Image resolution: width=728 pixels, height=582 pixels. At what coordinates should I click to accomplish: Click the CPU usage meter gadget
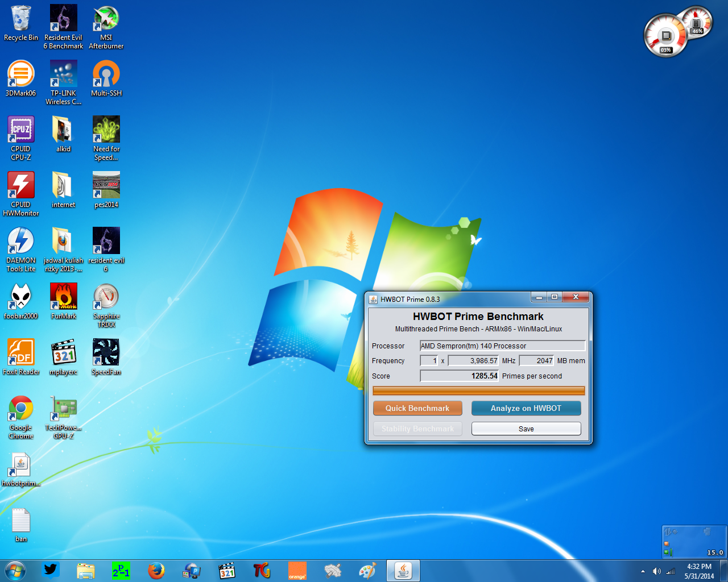pyautogui.click(x=665, y=36)
